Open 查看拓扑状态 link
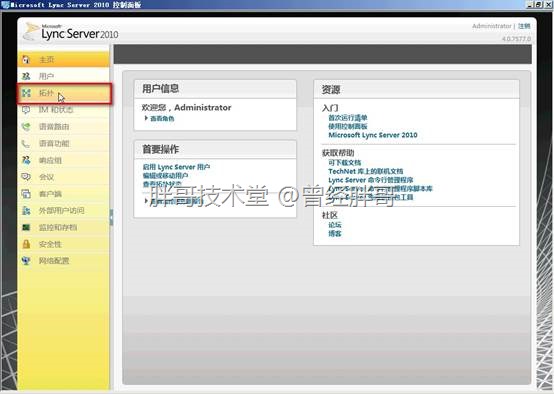 tap(162, 184)
